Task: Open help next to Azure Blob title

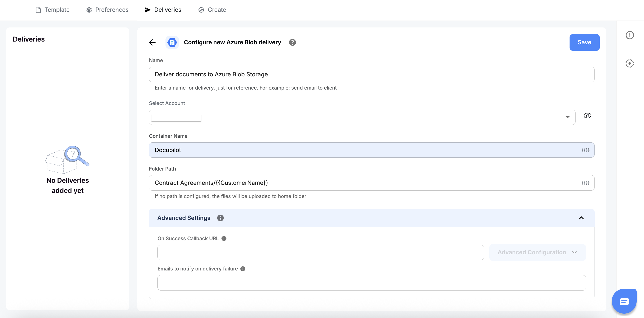Action: click(x=292, y=42)
